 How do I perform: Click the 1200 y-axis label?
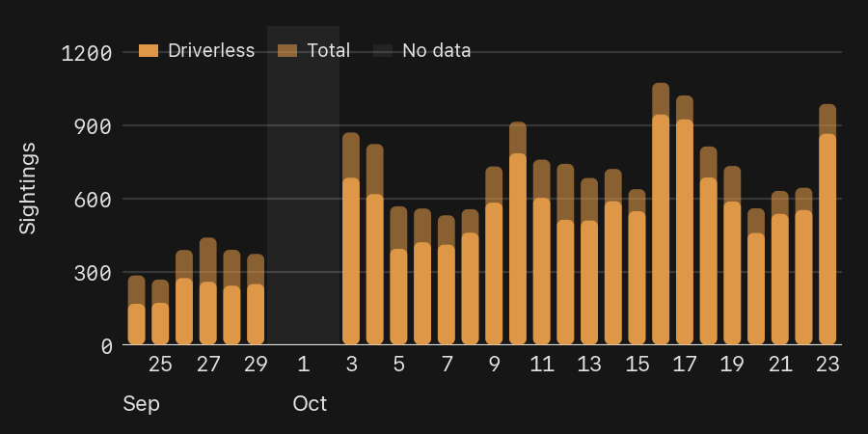click(x=87, y=54)
